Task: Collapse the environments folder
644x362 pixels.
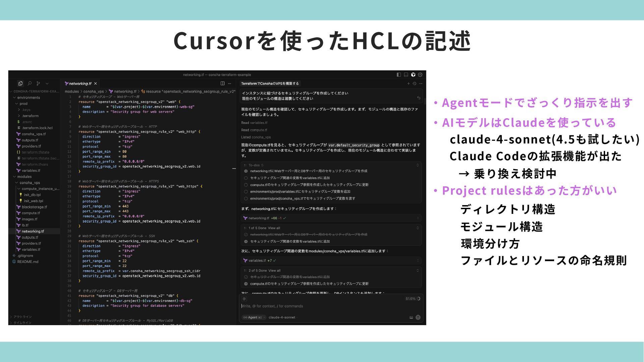Action: (x=15, y=98)
